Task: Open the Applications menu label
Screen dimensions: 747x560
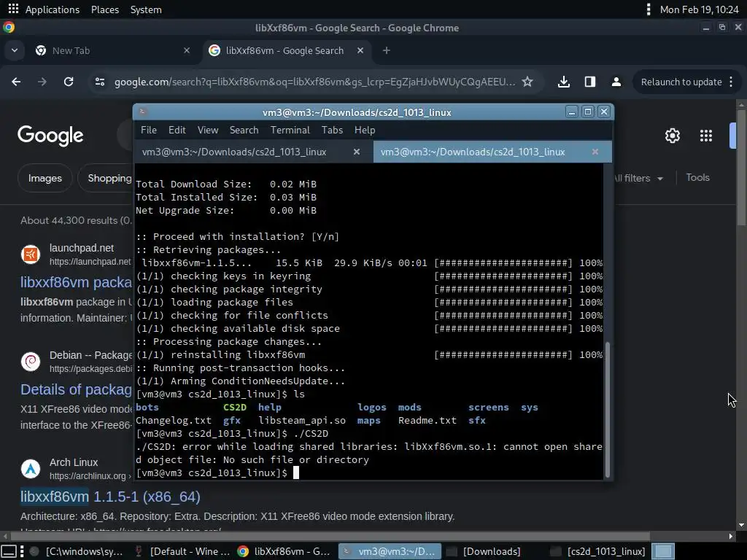Action: (53, 9)
